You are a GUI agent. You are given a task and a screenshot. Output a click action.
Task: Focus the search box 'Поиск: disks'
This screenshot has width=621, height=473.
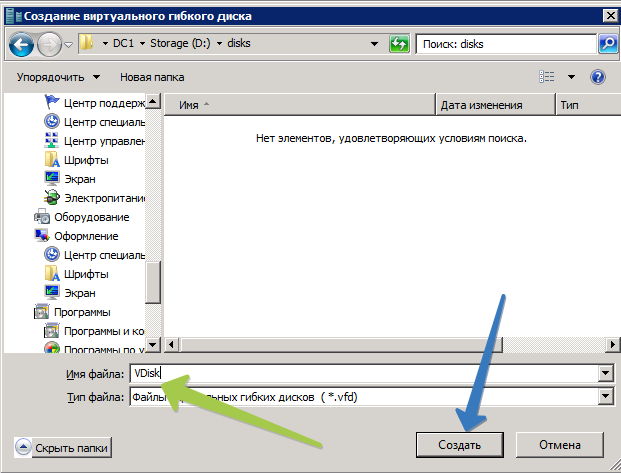pos(506,44)
